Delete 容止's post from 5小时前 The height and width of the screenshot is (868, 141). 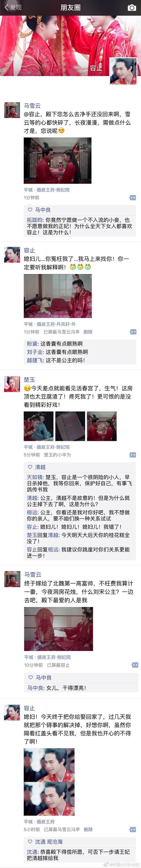point(88,829)
